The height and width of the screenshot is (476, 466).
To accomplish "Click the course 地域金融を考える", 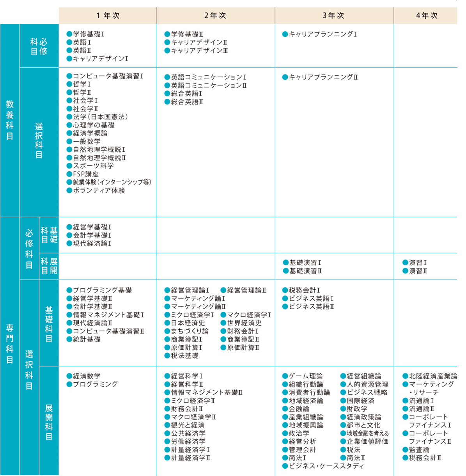I will pyautogui.click(x=365, y=433).
